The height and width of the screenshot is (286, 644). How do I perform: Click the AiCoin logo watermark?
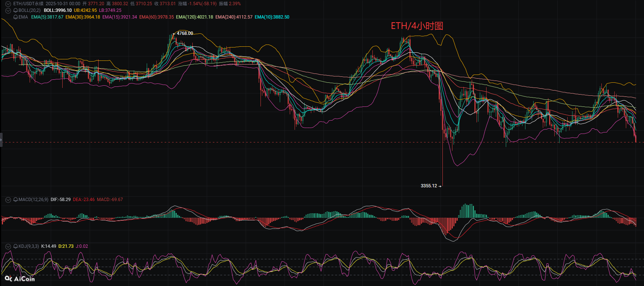(20, 279)
